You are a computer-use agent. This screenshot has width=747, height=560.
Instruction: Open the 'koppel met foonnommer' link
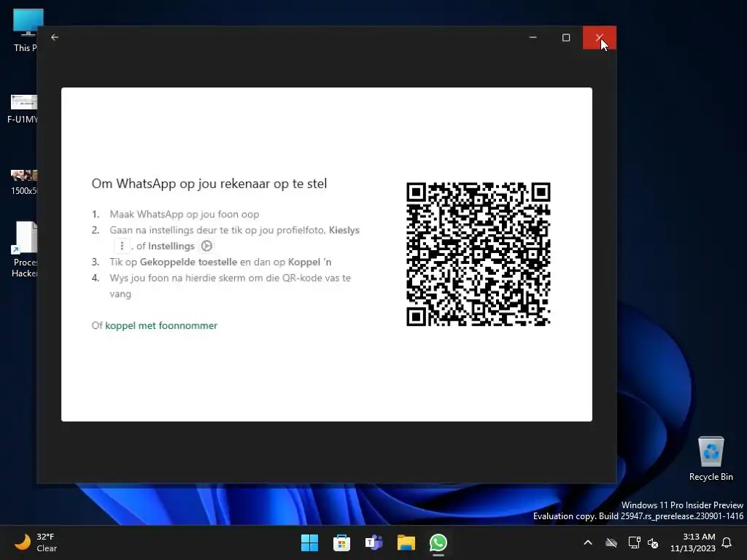[161, 325]
